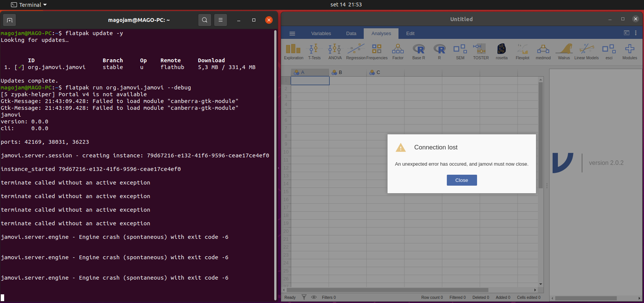The height and width of the screenshot is (303, 644).
Task: Switch to the Variables tab
Action: (x=321, y=34)
